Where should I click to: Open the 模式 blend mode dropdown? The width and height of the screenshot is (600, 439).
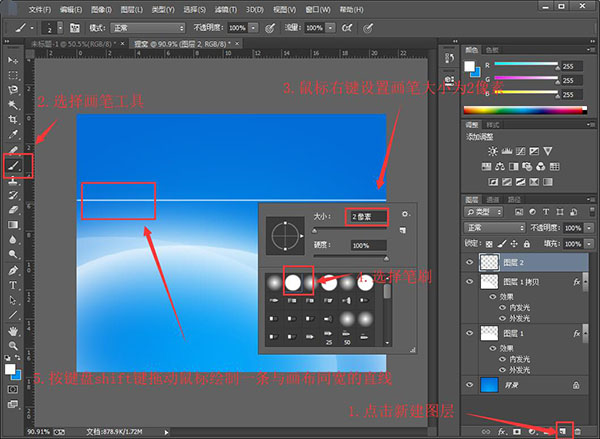pos(148,28)
